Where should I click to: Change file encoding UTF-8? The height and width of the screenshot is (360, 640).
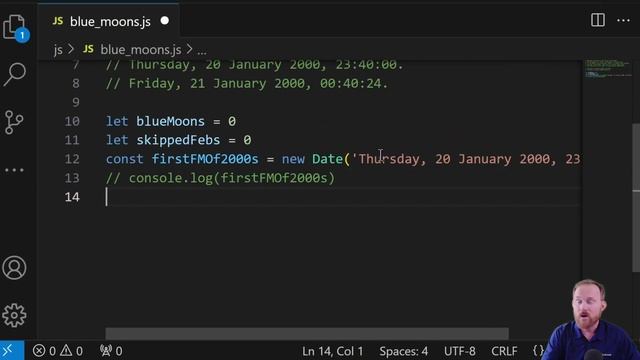[460, 351]
